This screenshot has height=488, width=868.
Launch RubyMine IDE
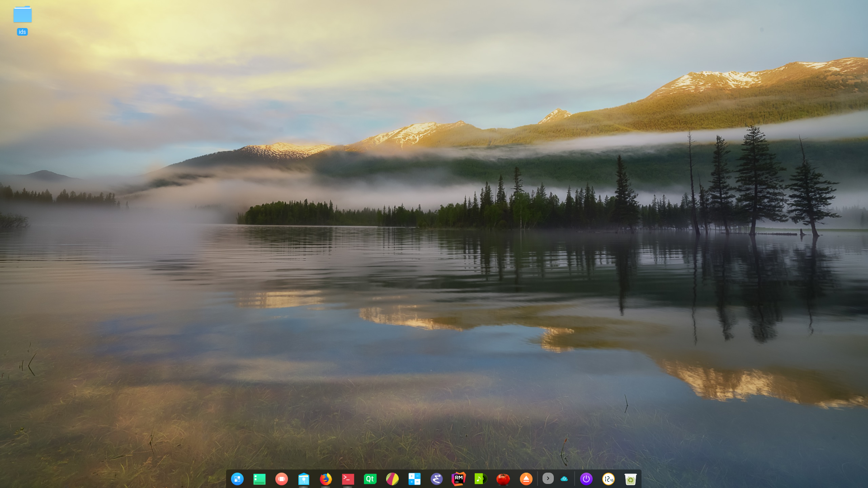coord(458,479)
